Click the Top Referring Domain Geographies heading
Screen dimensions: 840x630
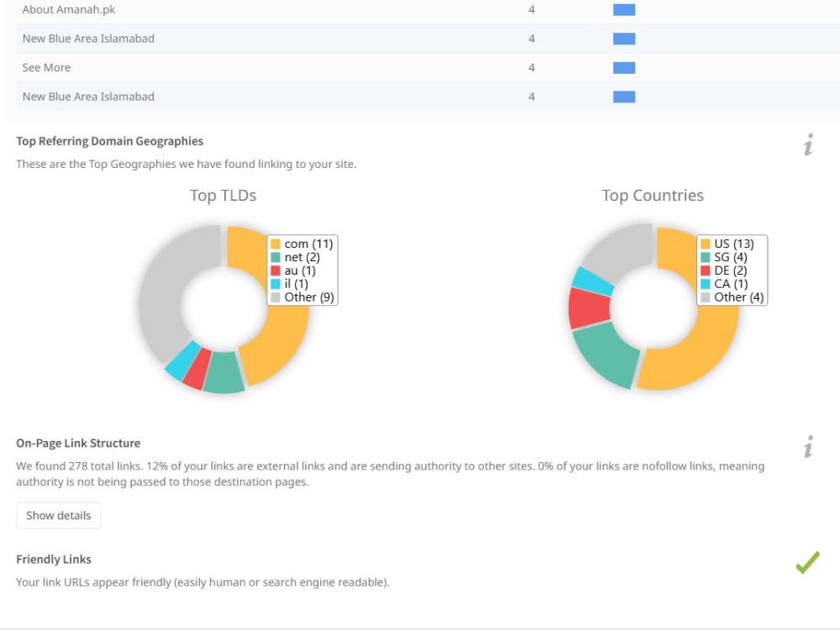110,141
